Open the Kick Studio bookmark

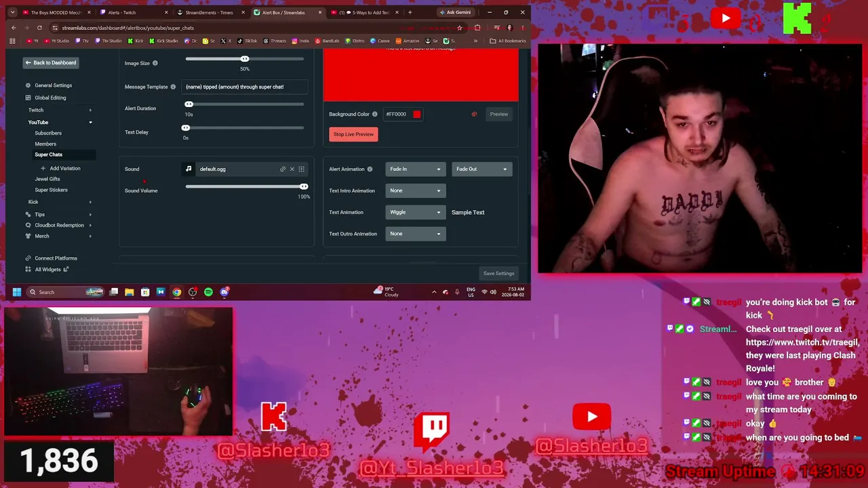click(x=163, y=41)
